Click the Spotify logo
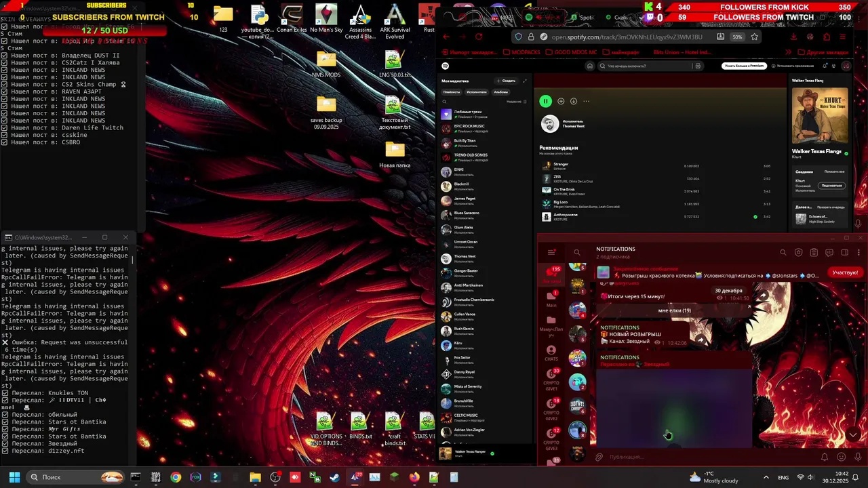 [x=446, y=66]
